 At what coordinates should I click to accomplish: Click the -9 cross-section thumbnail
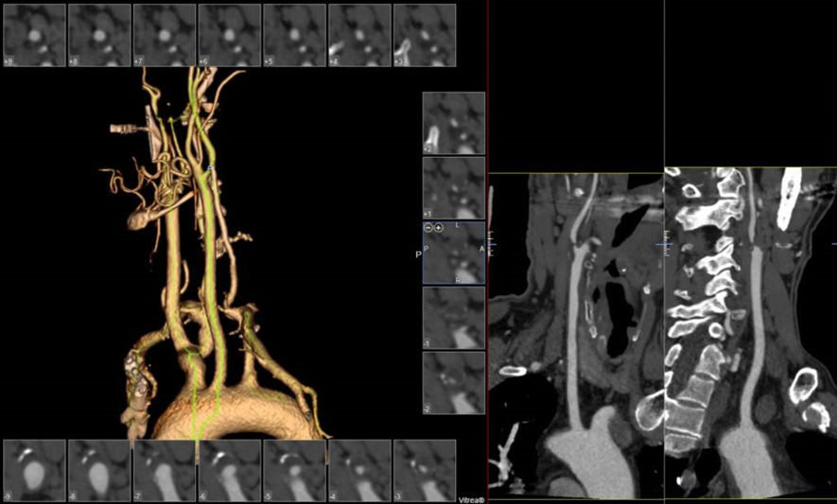tap(34, 470)
